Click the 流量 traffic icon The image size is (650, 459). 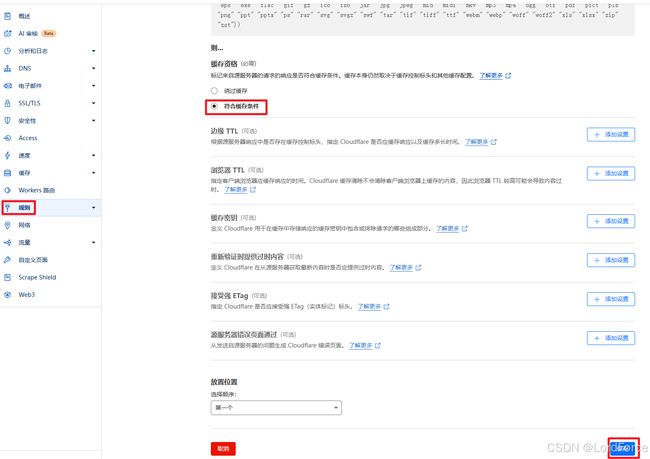(x=7, y=243)
